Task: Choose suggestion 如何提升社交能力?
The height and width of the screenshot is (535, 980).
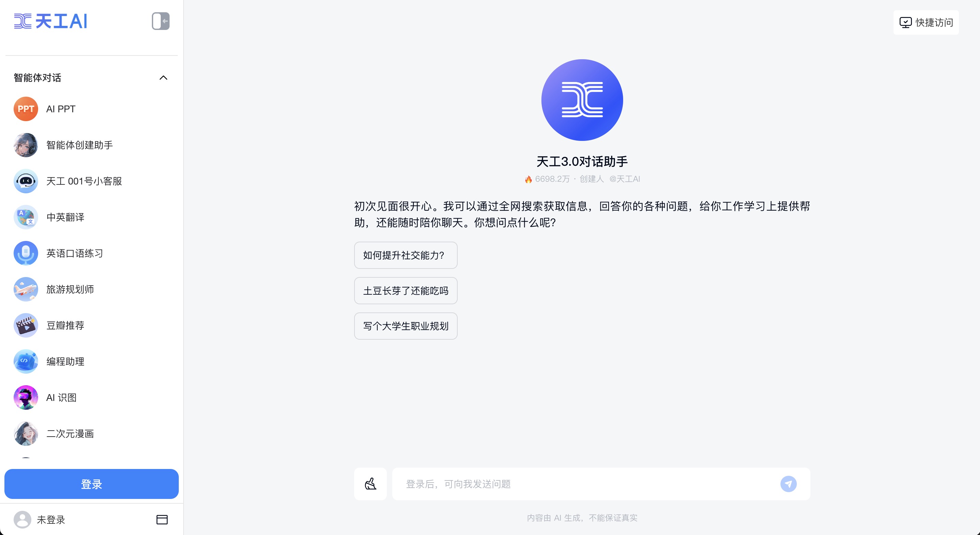Action: click(406, 255)
